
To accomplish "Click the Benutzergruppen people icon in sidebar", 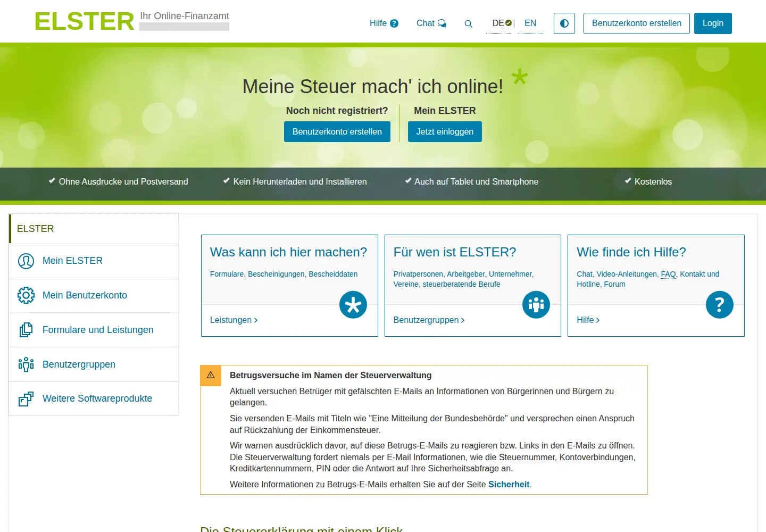I will tap(26, 364).
